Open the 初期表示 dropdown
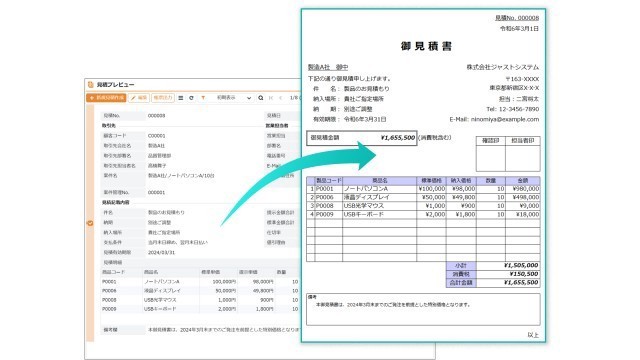 point(233,98)
